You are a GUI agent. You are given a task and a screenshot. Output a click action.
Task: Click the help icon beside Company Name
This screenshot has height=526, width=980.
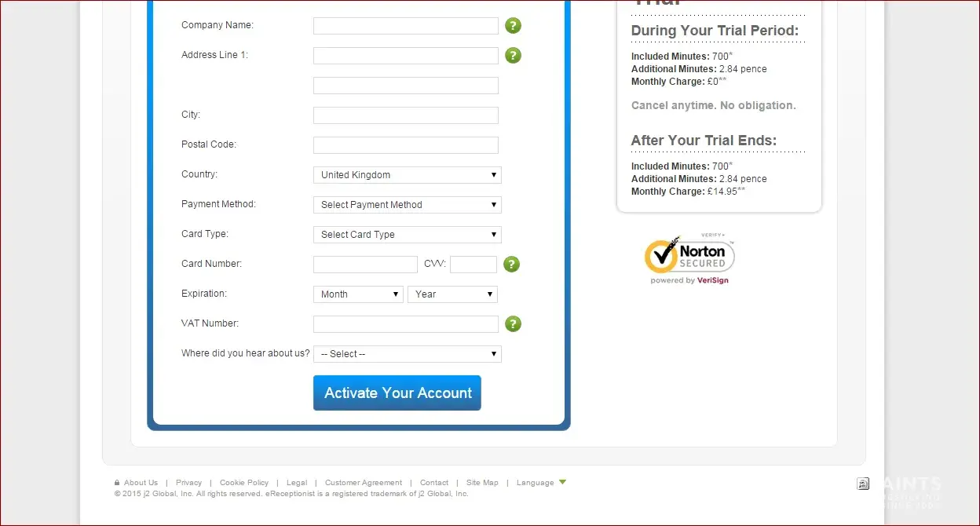513,26
